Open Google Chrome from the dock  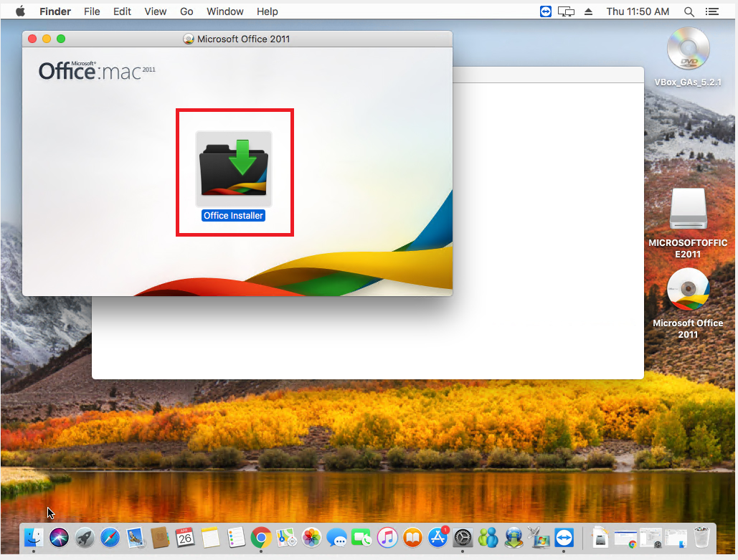260,536
